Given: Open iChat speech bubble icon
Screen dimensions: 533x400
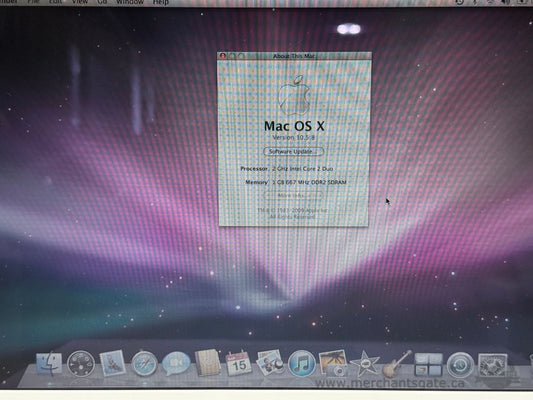Looking at the screenshot, I should 176,364.
